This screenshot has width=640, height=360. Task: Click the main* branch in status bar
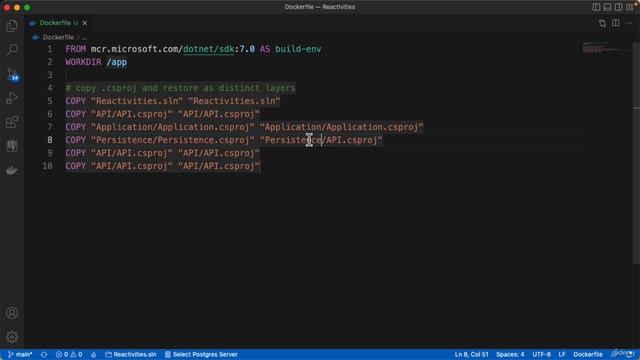20,354
